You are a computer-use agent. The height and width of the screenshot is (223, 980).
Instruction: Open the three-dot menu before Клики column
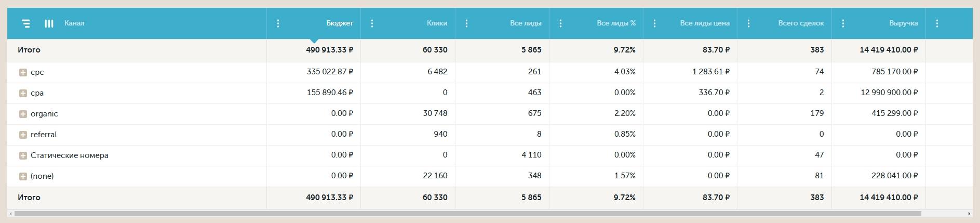click(372, 23)
